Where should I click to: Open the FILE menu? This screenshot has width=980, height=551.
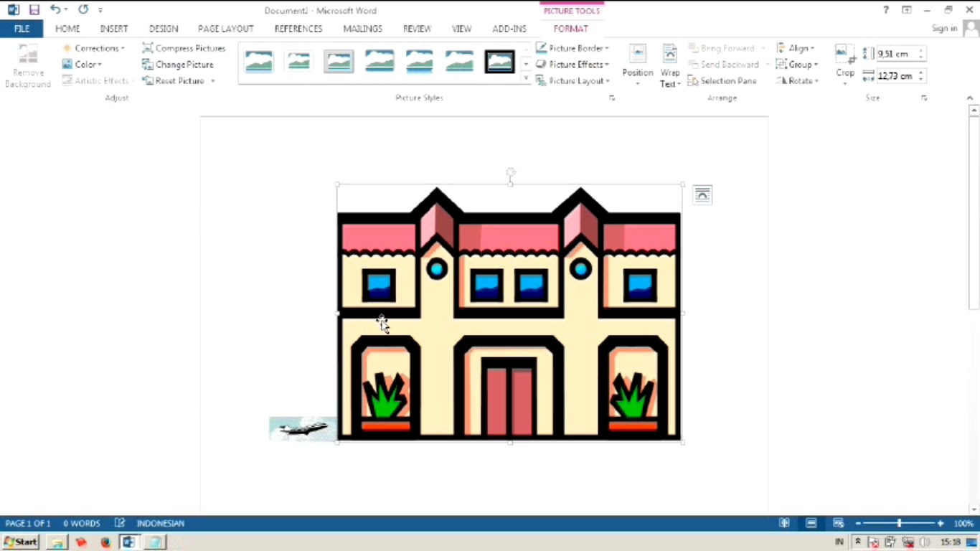coord(21,29)
